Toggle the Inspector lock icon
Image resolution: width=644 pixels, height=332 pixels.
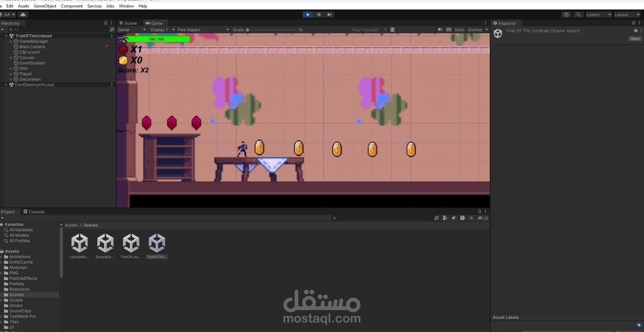click(x=633, y=23)
